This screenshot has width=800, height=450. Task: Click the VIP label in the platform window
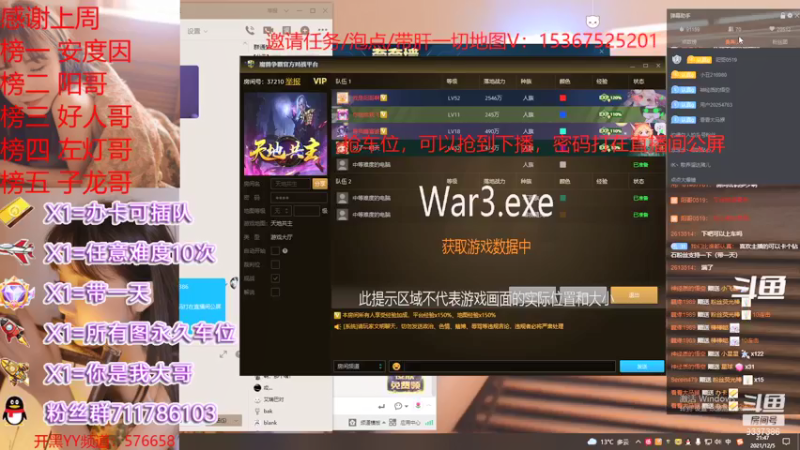tap(319, 81)
